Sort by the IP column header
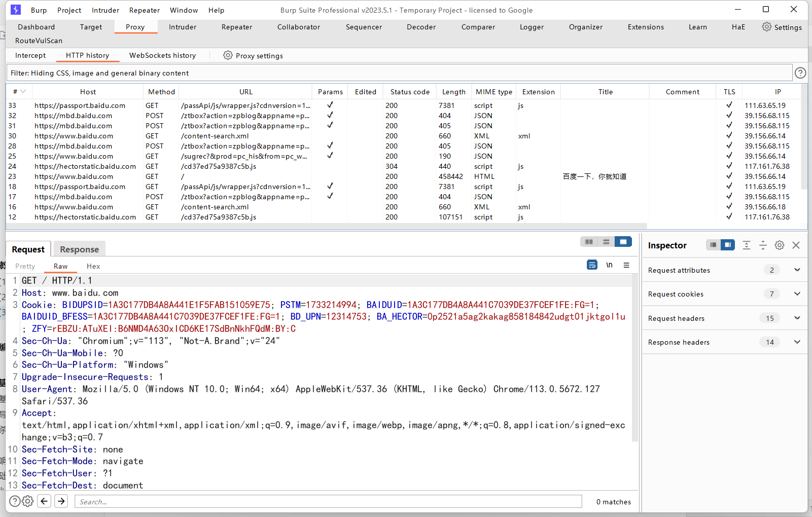 point(778,92)
